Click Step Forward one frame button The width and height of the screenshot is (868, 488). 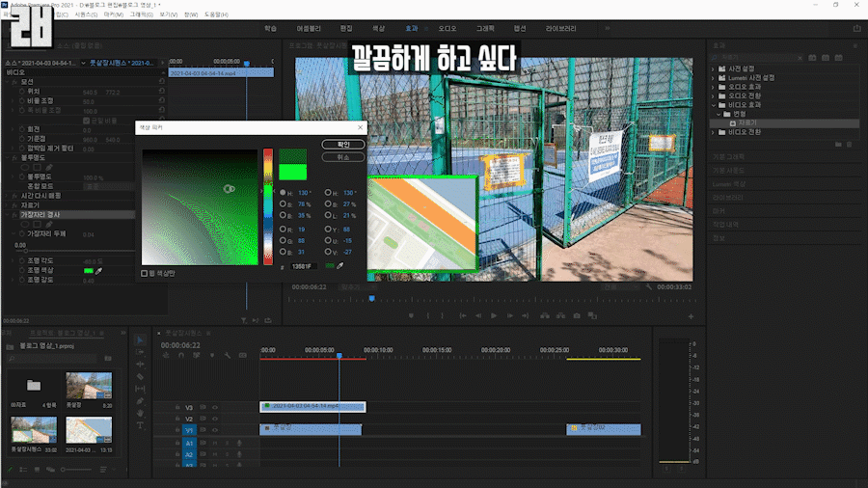point(510,316)
